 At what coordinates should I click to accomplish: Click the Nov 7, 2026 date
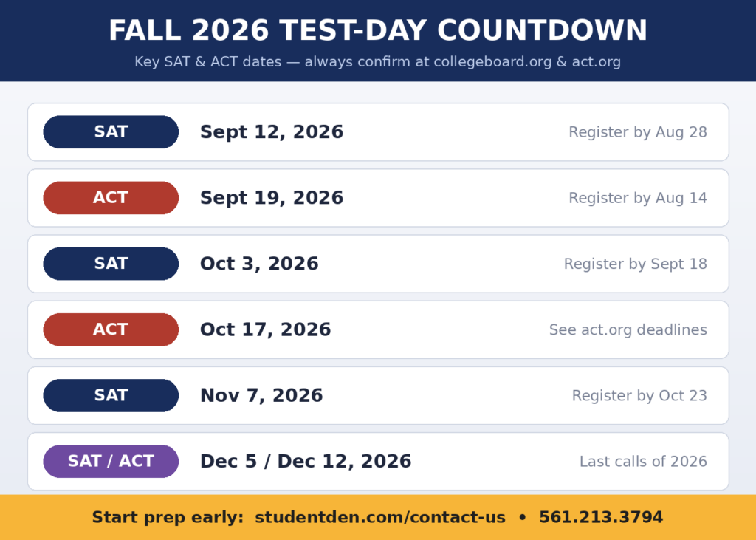[261, 396]
